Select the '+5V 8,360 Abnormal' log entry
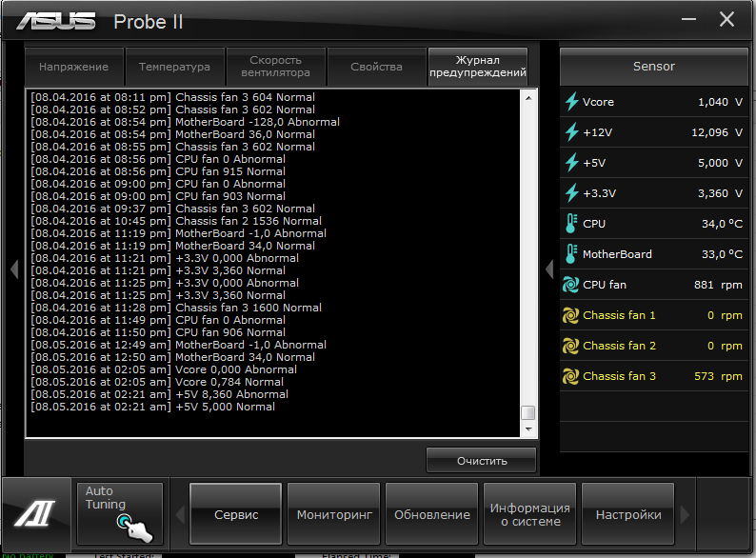756x558 pixels. 160,394
